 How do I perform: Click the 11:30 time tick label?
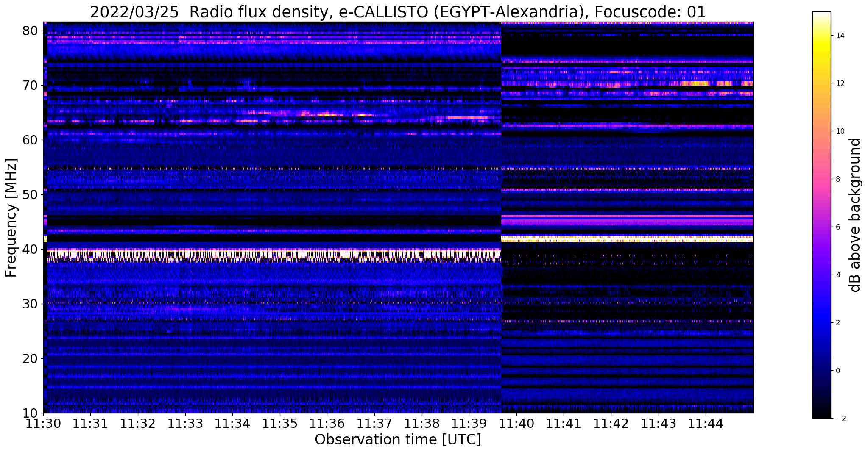(x=44, y=423)
